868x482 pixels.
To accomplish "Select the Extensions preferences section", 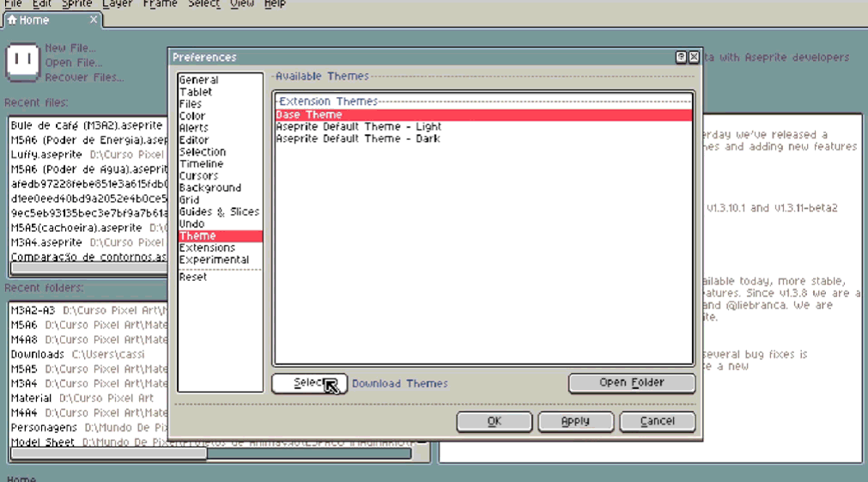I will click(221, 247).
